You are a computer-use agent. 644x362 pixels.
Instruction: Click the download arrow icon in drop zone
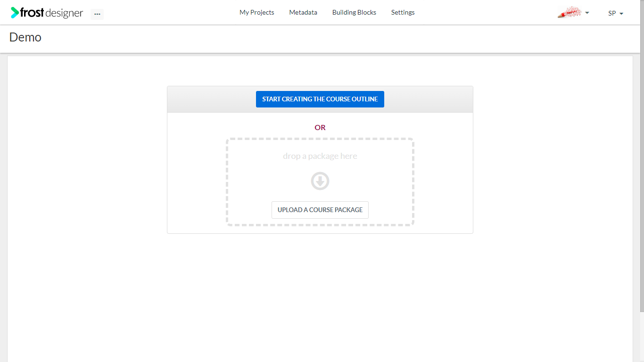click(320, 181)
